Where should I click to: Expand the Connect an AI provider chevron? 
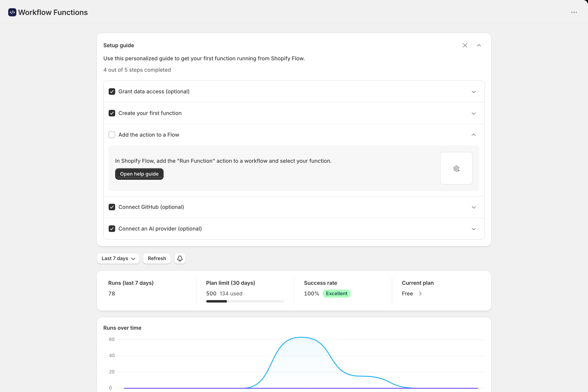473,229
